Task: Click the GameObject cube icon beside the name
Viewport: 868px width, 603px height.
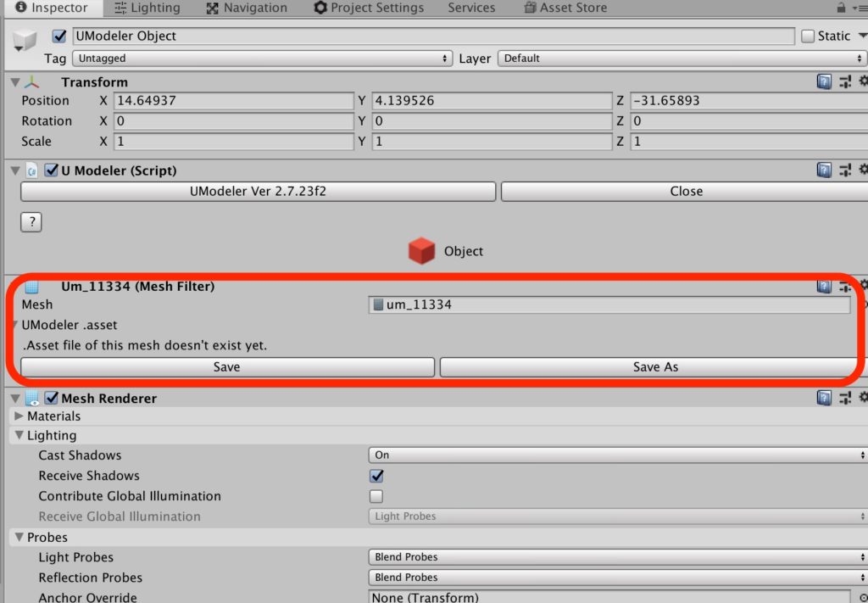Action: click(25, 40)
